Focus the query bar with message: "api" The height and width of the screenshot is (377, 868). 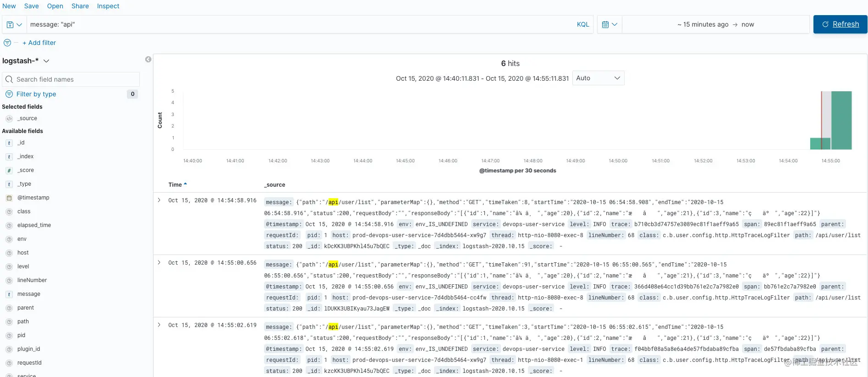(300, 25)
